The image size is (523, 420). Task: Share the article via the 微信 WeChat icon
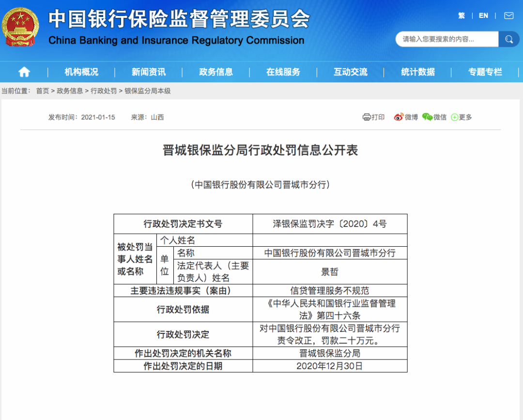point(428,117)
